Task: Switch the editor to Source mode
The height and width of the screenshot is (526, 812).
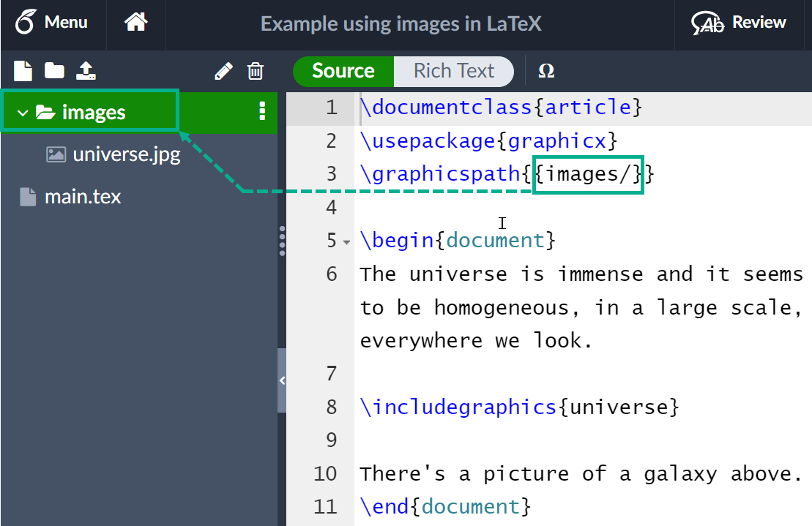Action: tap(343, 71)
